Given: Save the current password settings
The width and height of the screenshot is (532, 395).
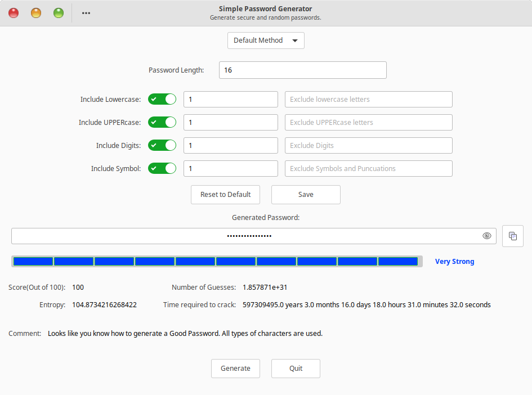Looking at the screenshot, I should point(306,194).
